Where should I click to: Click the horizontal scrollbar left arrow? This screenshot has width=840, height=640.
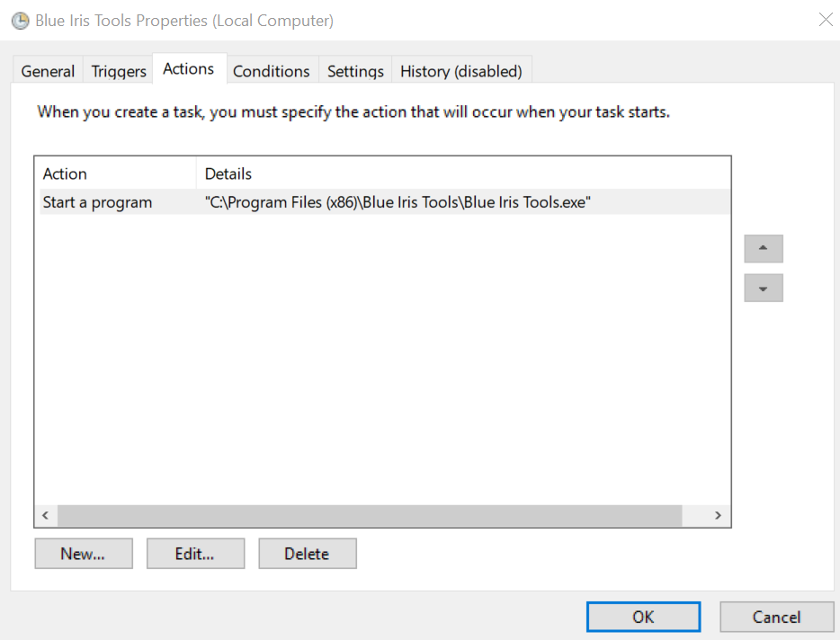pos(45,515)
